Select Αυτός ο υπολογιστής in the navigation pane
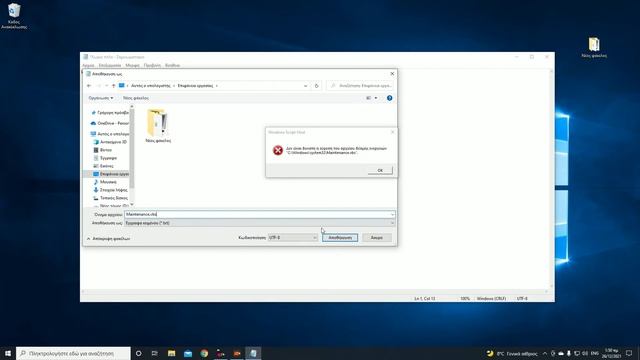This screenshot has width=640, height=360. (x=110, y=134)
